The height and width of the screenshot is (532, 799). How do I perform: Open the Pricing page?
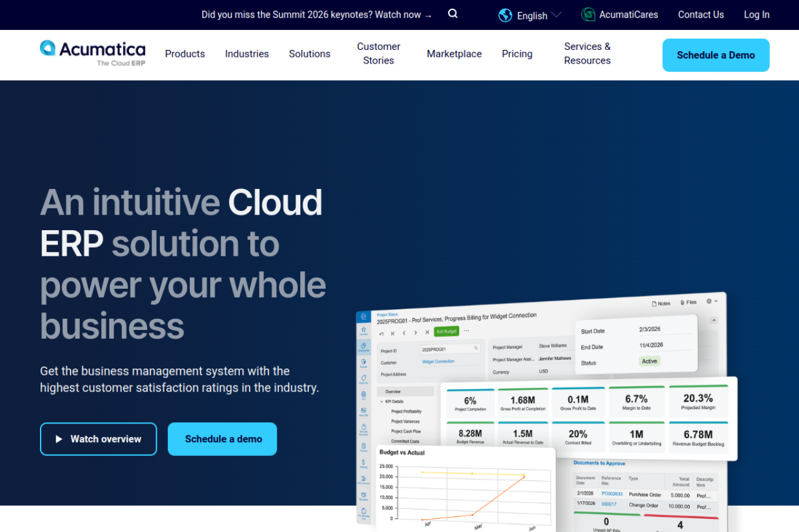point(517,54)
